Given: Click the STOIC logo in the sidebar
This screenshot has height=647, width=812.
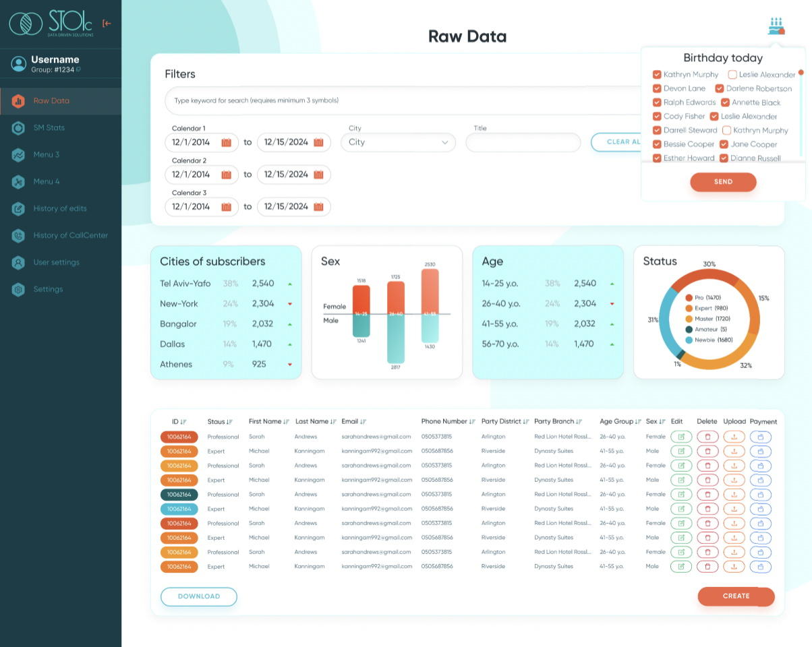Looking at the screenshot, I should point(51,23).
